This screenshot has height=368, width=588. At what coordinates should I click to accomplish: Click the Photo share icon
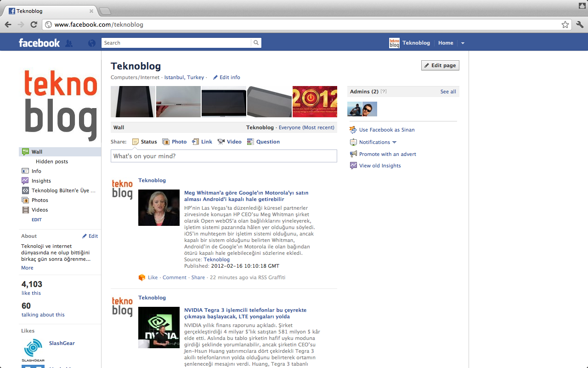pos(166,142)
